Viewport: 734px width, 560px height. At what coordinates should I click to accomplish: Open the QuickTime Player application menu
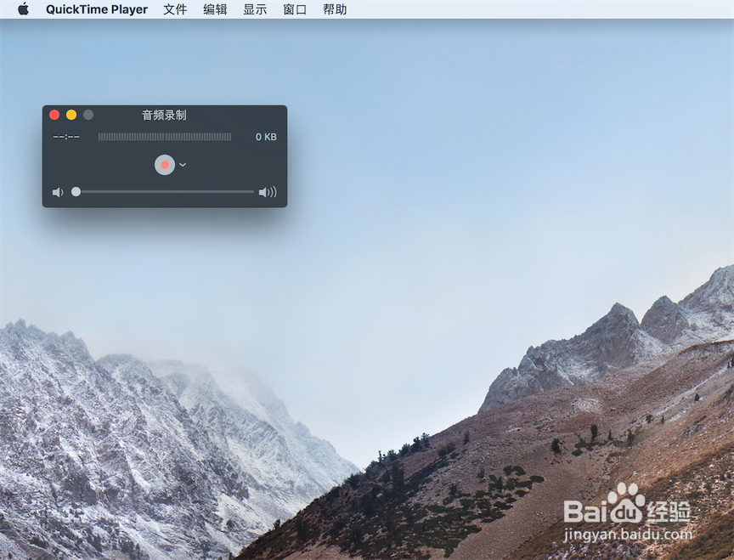point(96,10)
